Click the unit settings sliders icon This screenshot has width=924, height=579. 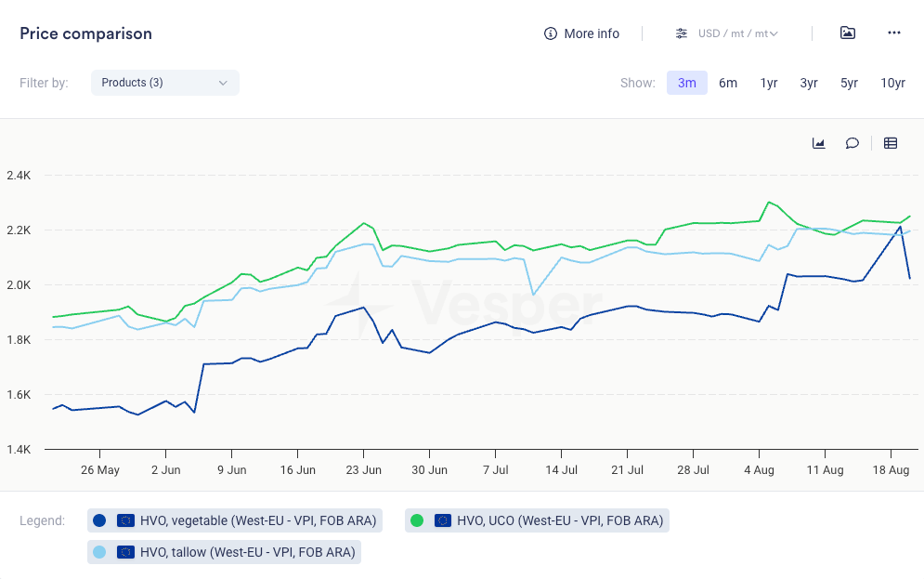coord(682,33)
